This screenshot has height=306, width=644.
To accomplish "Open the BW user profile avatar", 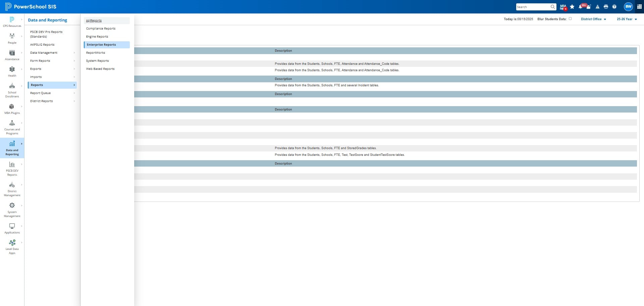I will tap(628, 6).
